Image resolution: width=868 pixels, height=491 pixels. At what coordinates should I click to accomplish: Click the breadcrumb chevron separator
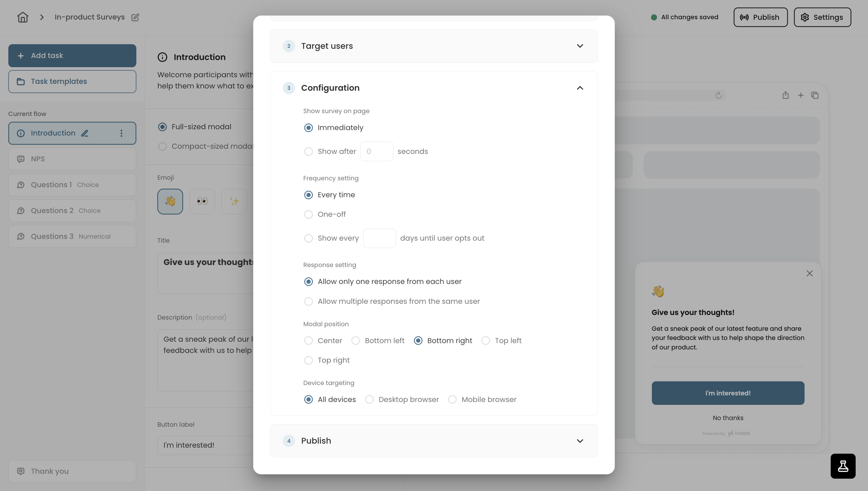click(42, 17)
